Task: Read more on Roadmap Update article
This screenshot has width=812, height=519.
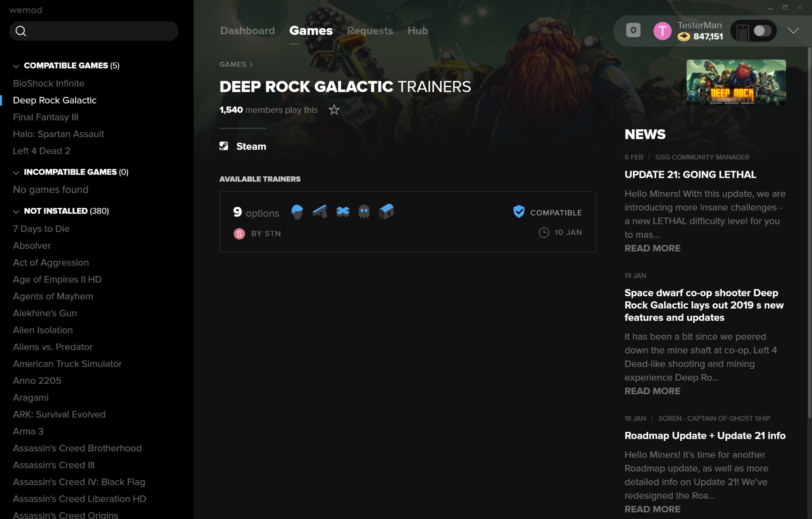Action: click(652, 510)
